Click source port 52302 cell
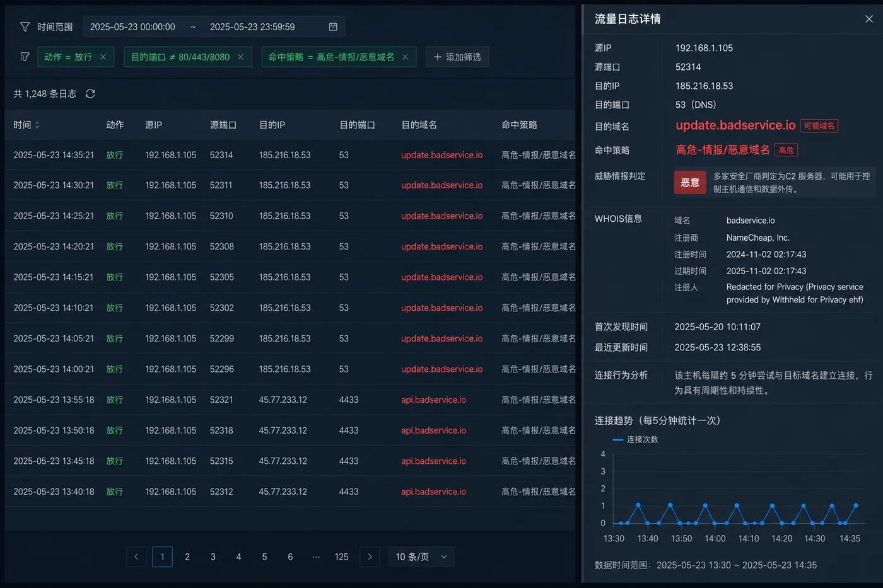 tap(222, 308)
